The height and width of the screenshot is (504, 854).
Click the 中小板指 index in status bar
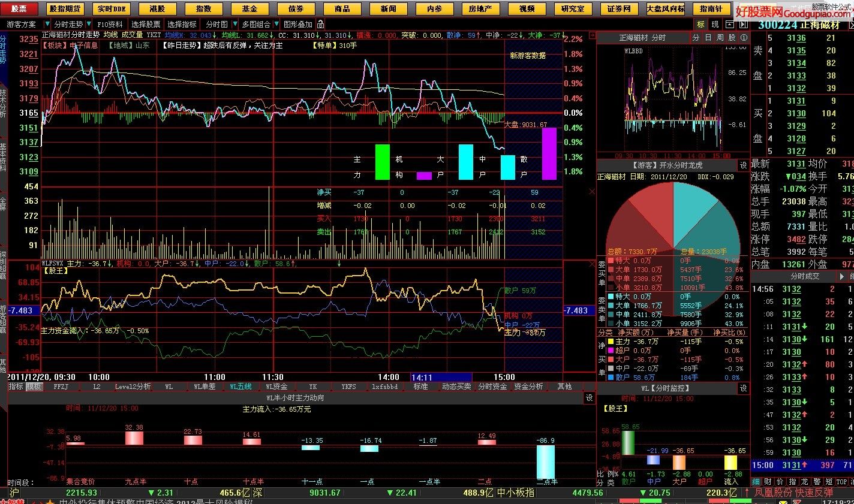pyautogui.click(x=515, y=493)
